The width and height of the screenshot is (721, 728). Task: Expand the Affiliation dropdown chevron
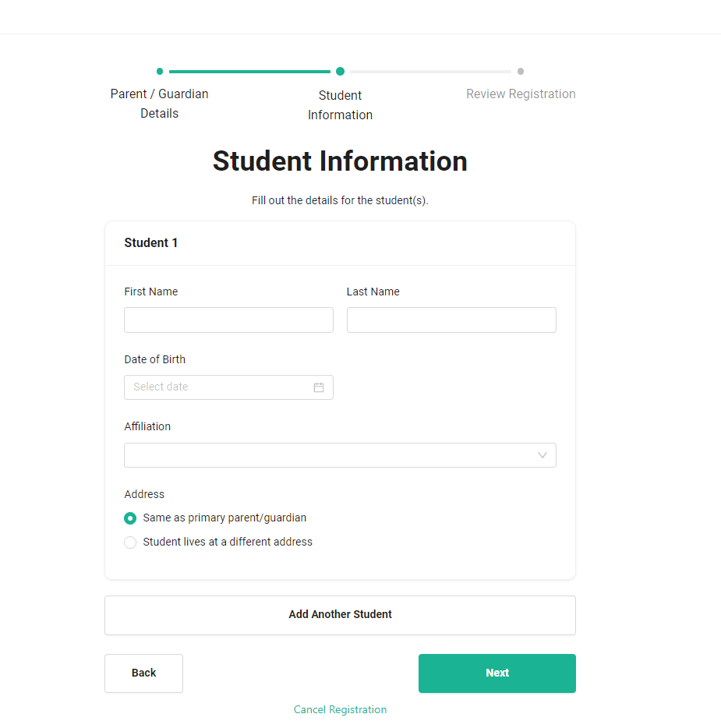pyautogui.click(x=543, y=455)
